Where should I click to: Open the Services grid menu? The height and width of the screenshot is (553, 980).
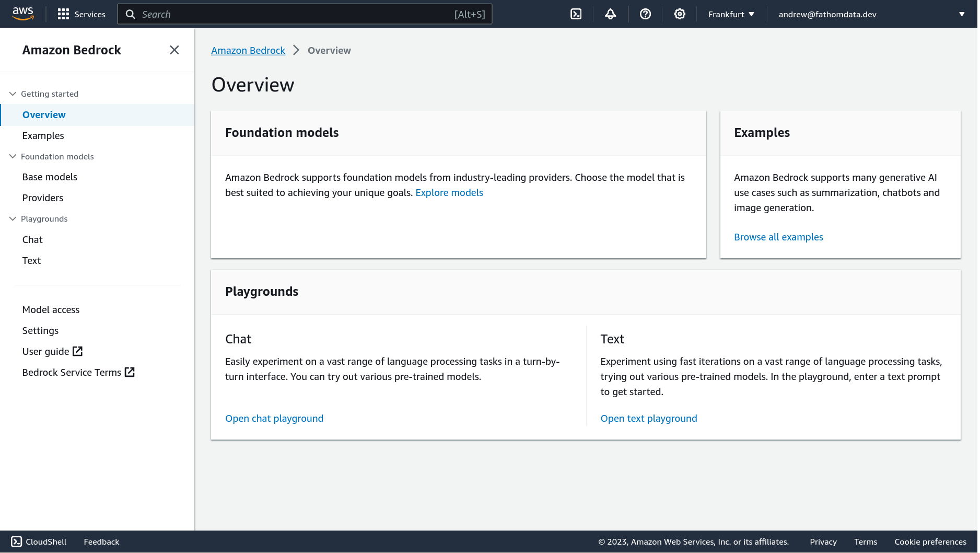coord(63,14)
